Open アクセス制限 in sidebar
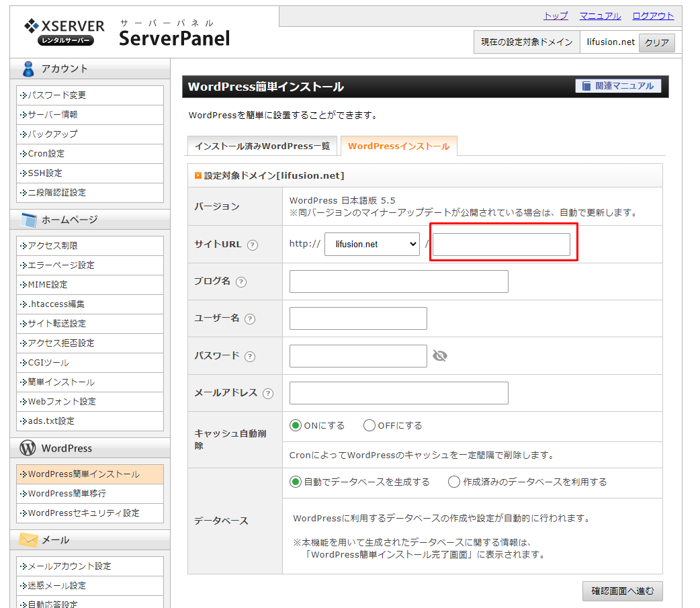 (x=90, y=246)
